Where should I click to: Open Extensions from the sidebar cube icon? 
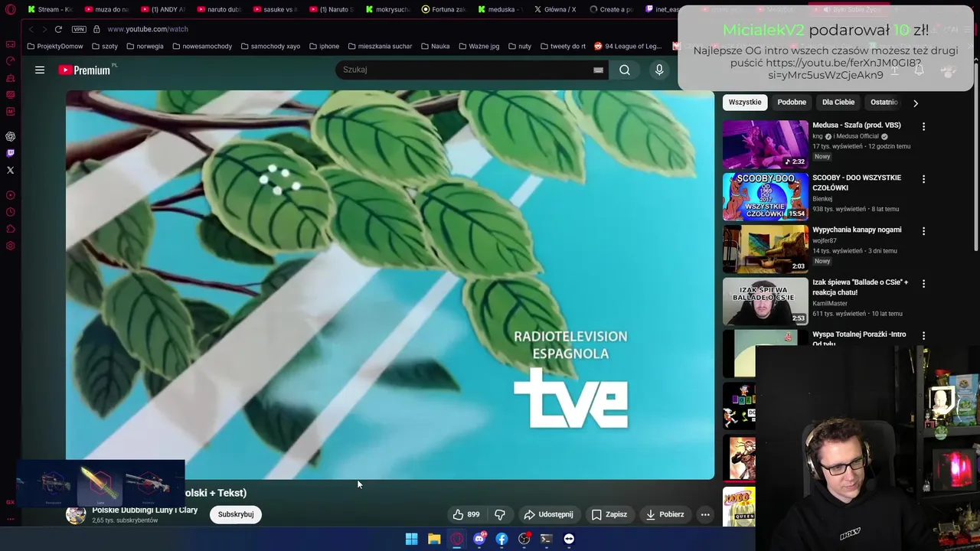coord(11,229)
